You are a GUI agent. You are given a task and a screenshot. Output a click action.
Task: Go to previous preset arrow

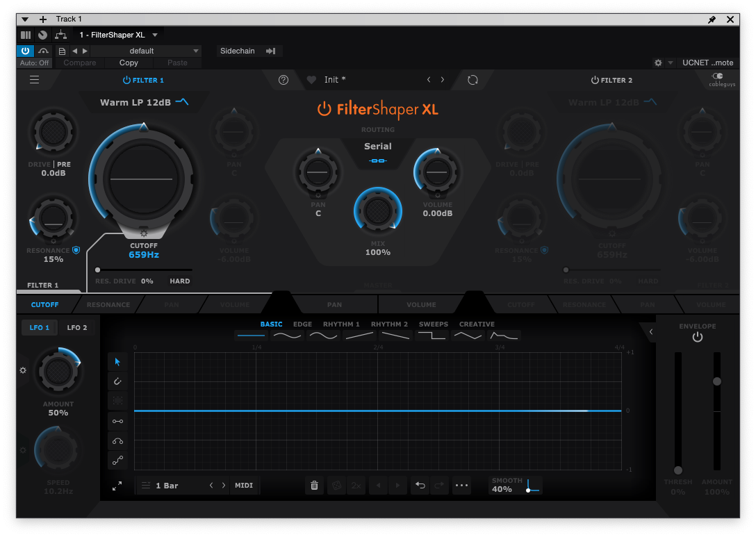429,80
